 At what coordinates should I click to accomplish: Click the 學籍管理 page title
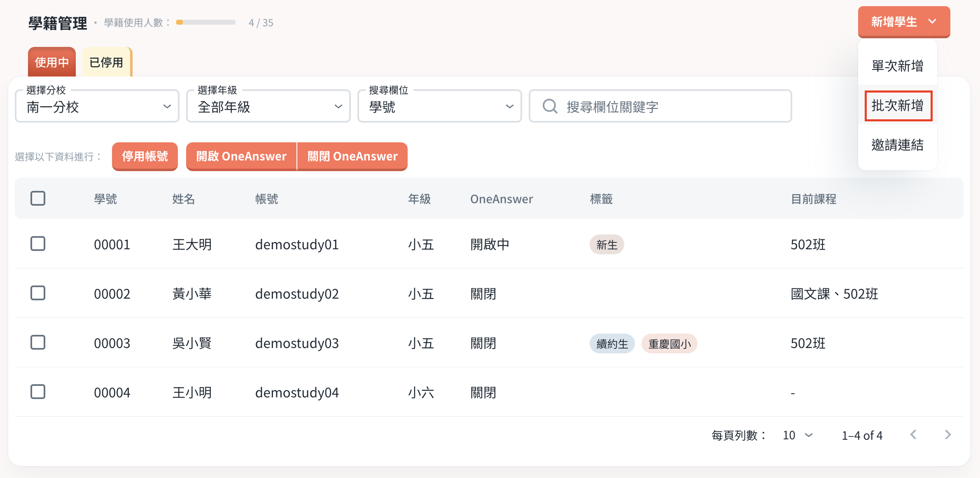point(58,23)
